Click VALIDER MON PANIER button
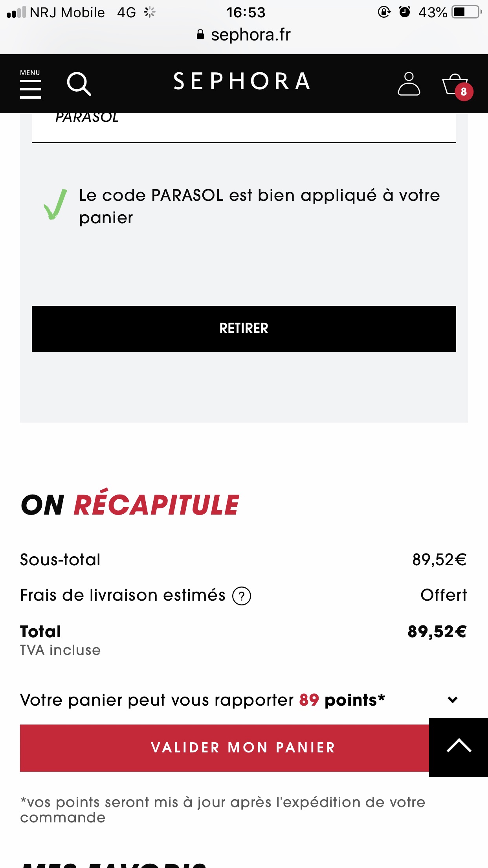 coord(224,748)
